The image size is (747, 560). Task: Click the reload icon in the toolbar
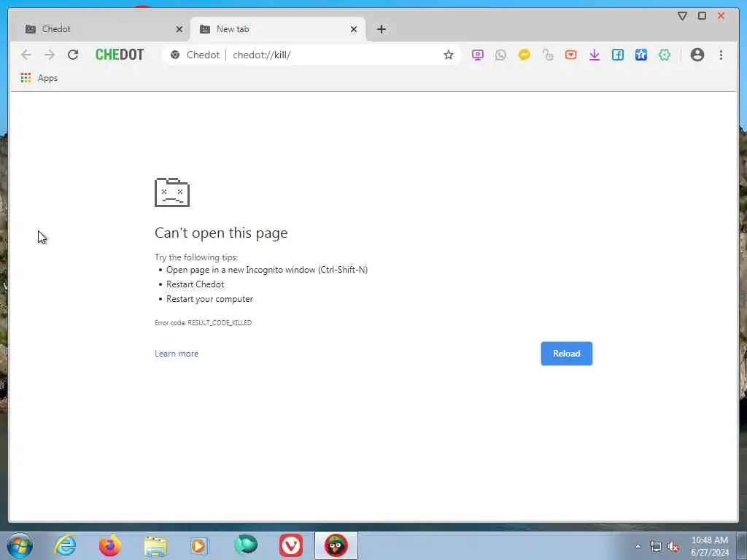coord(73,55)
